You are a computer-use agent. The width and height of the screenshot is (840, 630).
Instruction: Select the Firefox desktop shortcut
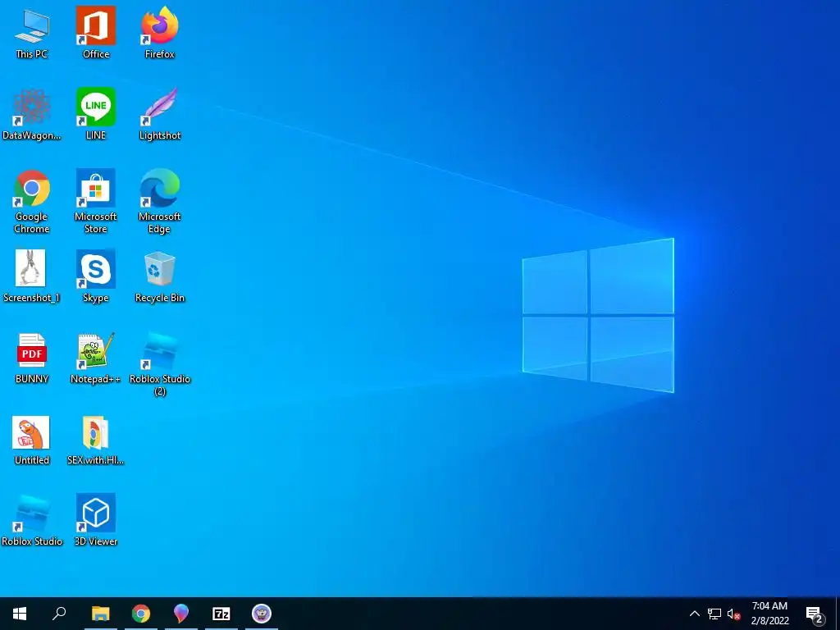(x=160, y=33)
